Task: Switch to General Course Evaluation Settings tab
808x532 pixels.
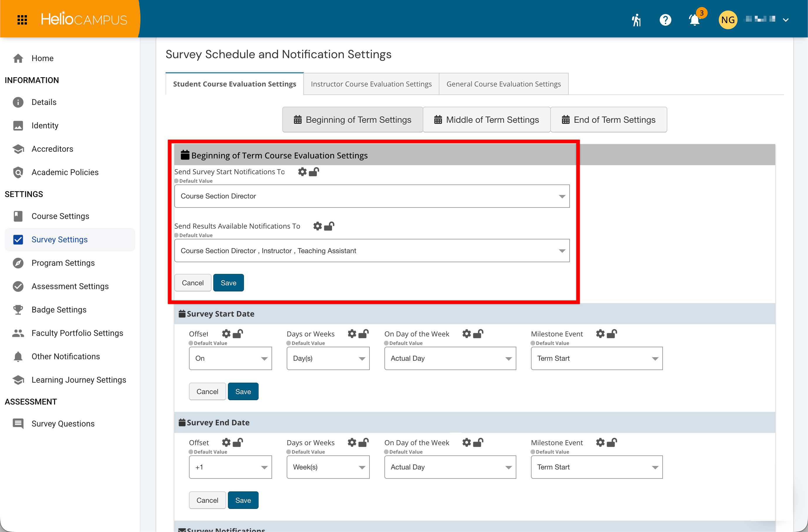Action: (503, 84)
